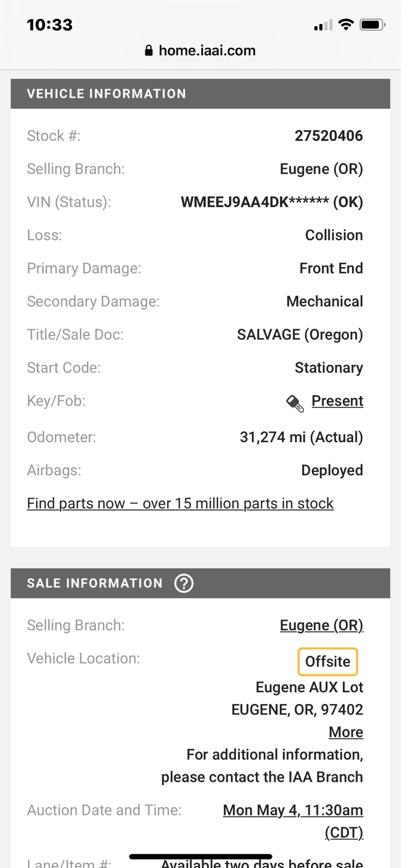Open Eugene (OR) selling branch link
Viewport: 401px width, 868px height.
pos(321,626)
